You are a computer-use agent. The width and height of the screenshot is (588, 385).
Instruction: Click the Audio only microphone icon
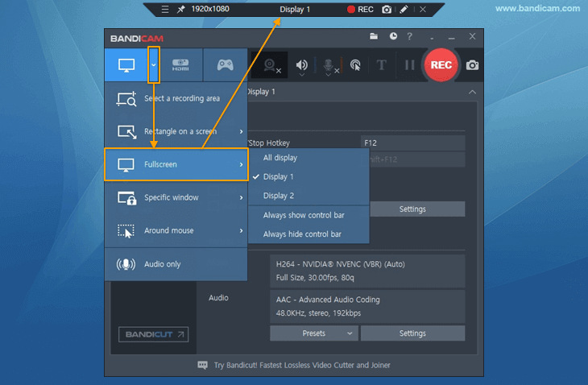click(x=126, y=264)
